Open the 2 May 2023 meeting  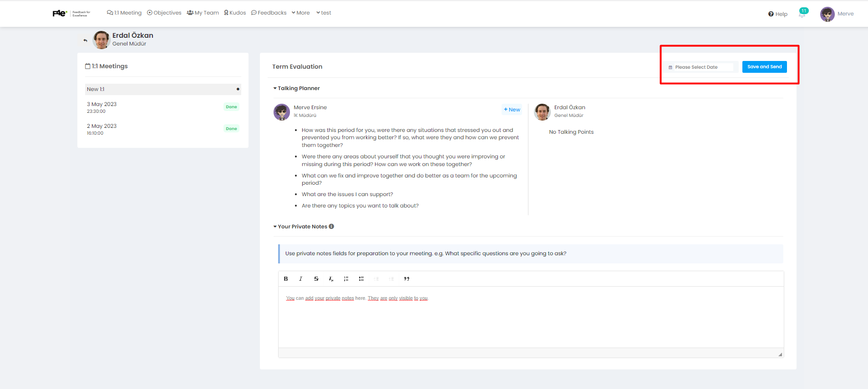(163, 129)
